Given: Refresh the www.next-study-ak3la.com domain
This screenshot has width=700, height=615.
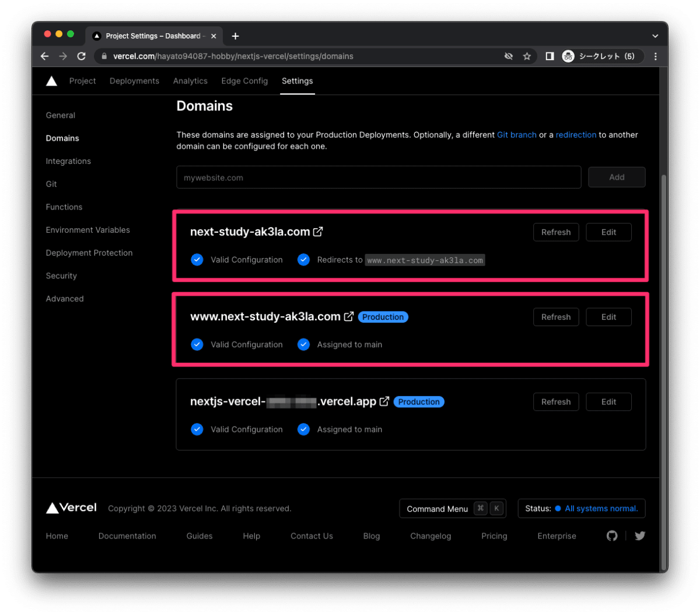Looking at the screenshot, I should point(556,317).
